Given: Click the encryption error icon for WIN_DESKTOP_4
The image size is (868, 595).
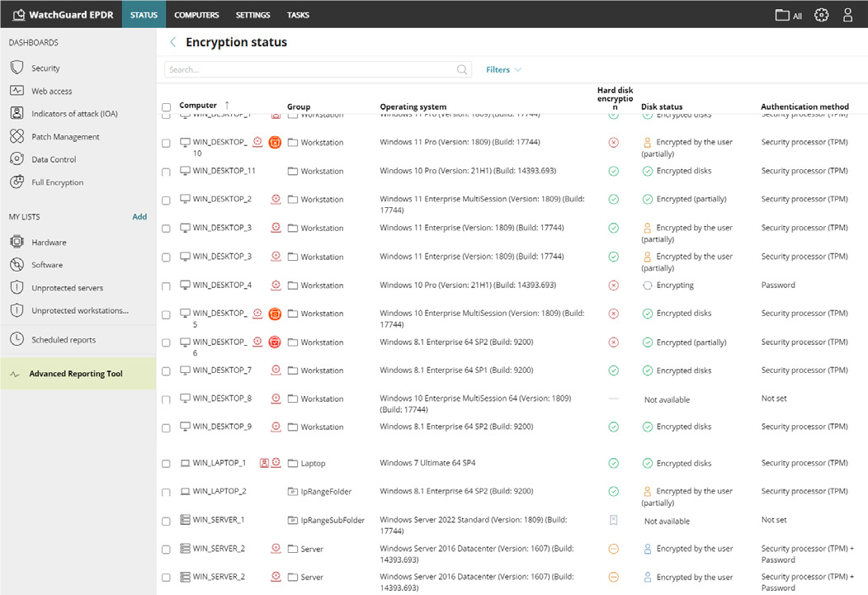Looking at the screenshot, I should pyautogui.click(x=613, y=285).
